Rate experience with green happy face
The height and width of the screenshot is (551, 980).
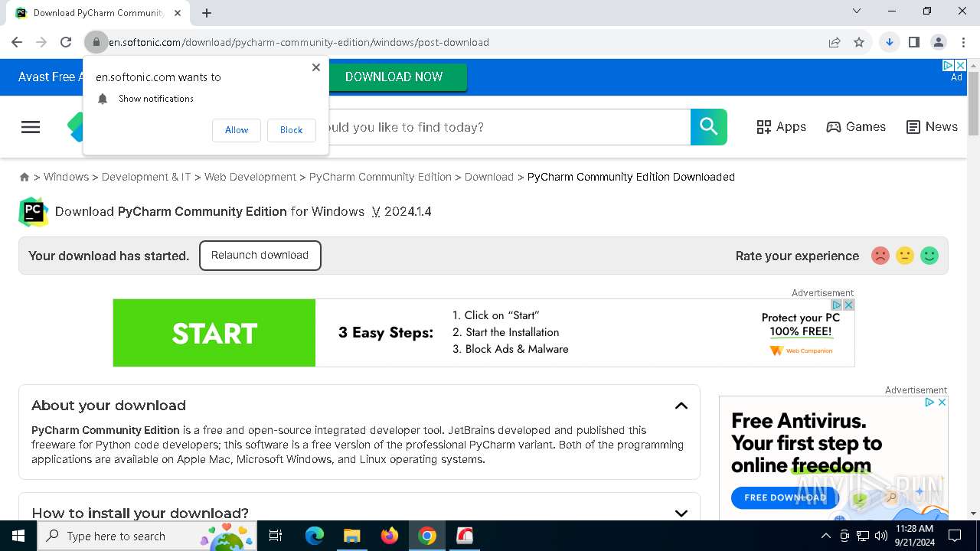coord(929,256)
